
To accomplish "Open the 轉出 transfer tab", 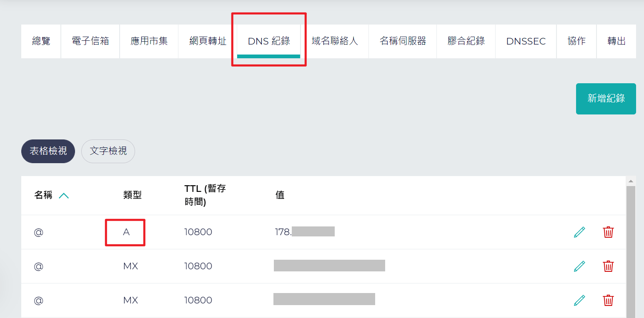I will pos(616,41).
